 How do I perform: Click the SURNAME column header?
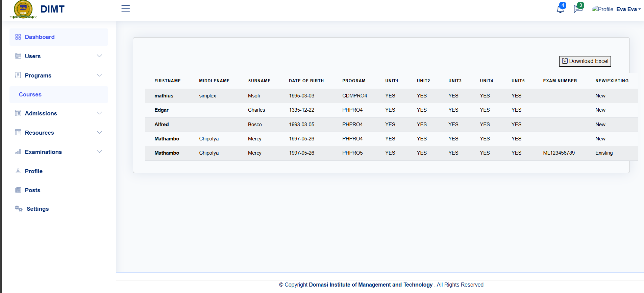[x=259, y=81]
